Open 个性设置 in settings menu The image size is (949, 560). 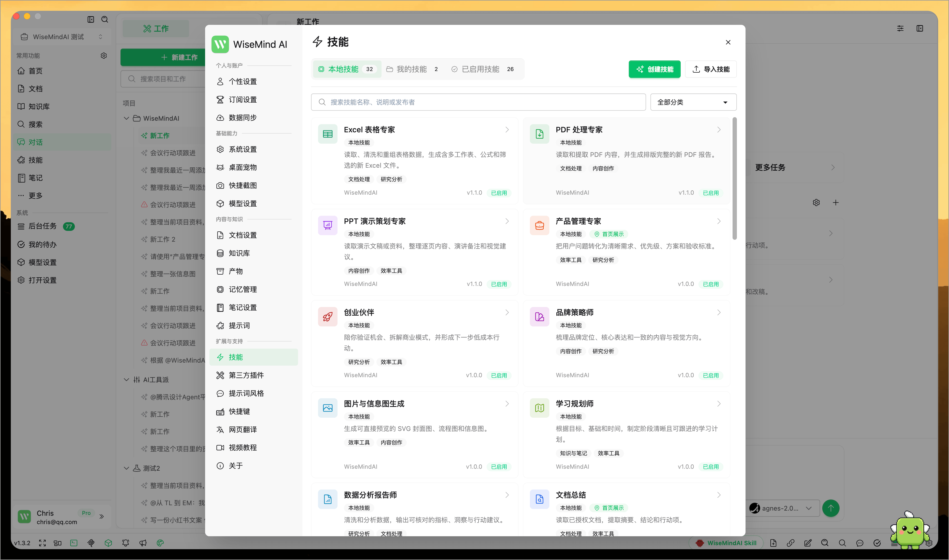(253, 82)
